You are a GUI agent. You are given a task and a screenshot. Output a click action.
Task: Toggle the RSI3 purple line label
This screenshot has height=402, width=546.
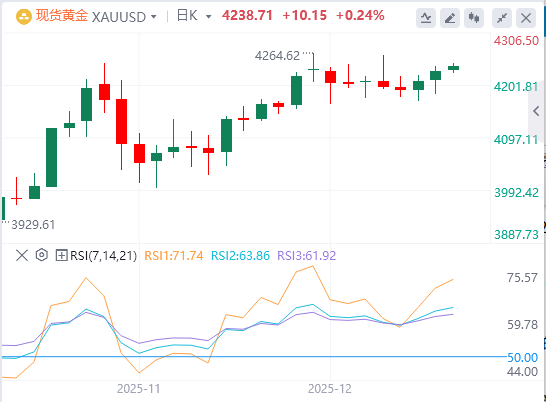tap(306, 256)
